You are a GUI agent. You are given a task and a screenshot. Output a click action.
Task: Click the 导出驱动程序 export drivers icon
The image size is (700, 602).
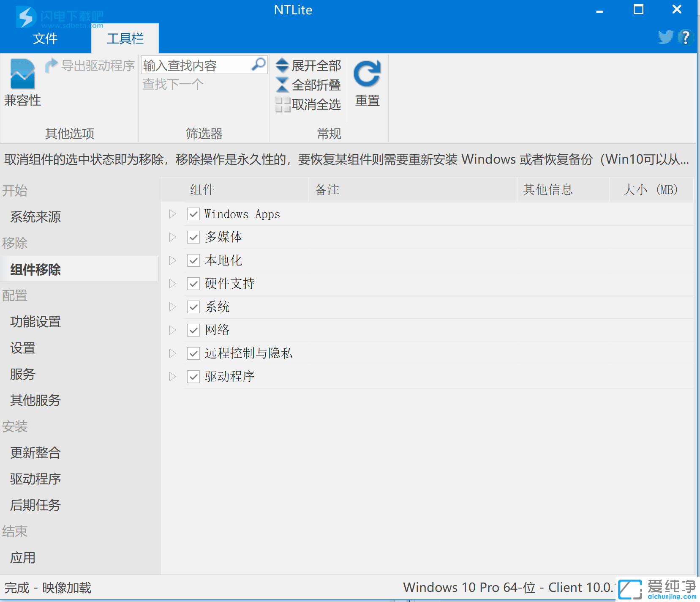click(x=52, y=64)
